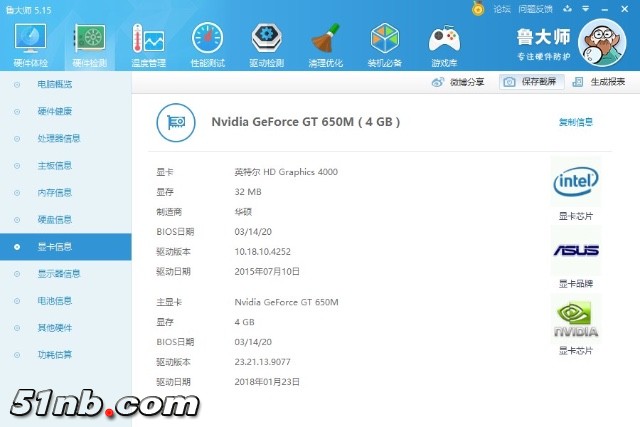The height and width of the screenshot is (427, 640).
Task: Minimize the 鲁大师 window
Action: pyautogui.click(x=605, y=9)
